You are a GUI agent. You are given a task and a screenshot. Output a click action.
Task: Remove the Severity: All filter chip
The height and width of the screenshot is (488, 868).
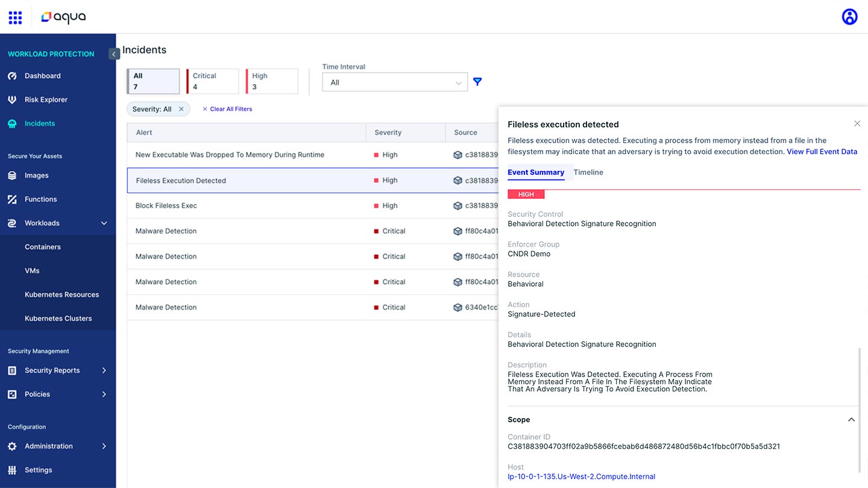pos(181,109)
